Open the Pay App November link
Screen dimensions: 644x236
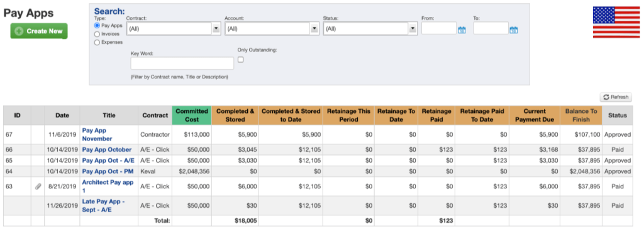point(97,134)
